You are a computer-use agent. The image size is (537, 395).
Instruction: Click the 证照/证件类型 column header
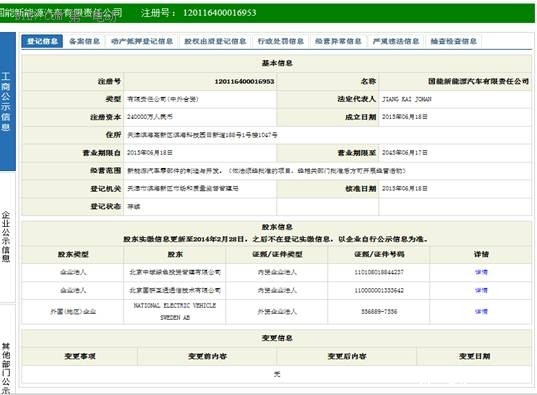277,254
